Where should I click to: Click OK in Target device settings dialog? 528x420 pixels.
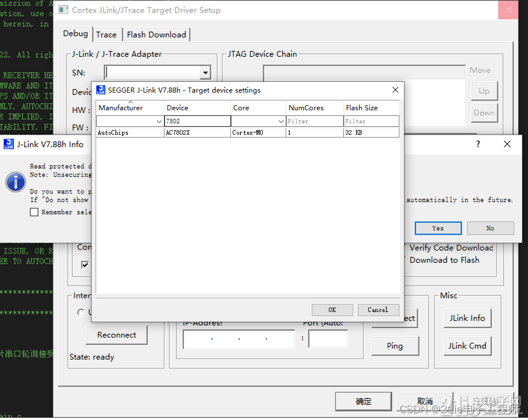[332, 310]
